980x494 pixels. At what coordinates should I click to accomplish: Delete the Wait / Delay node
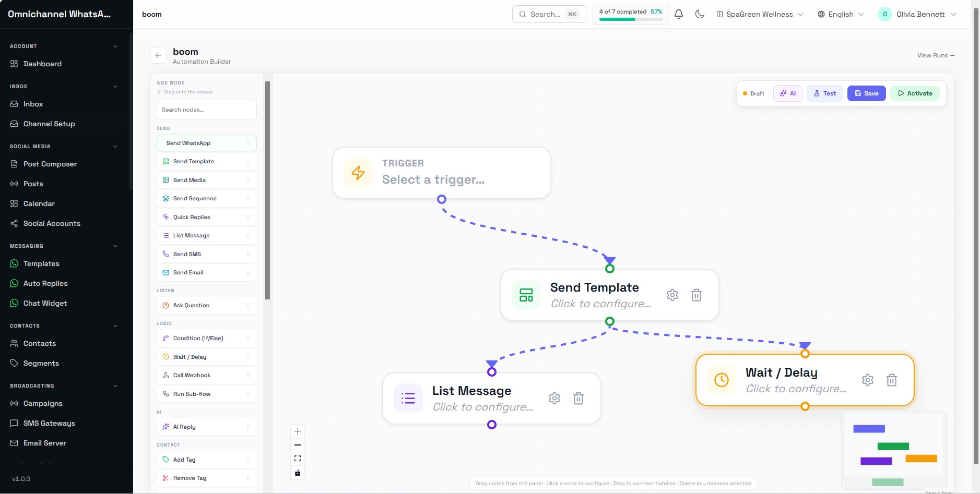pyautogui.click(x=892, y=380)
